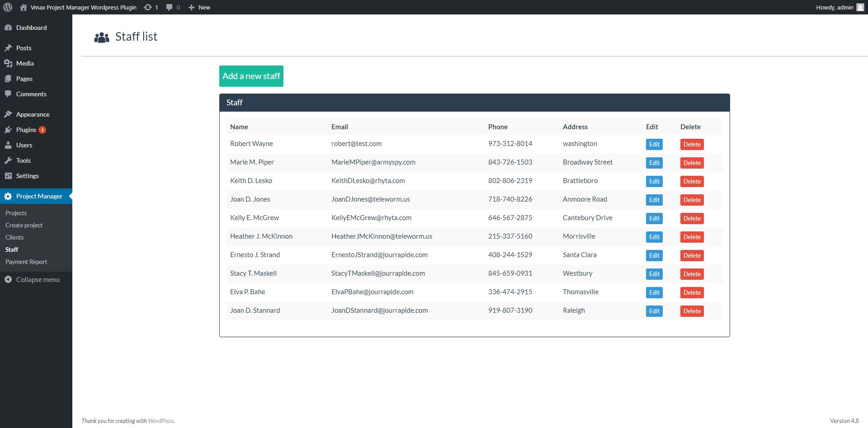
Task: Open Create project submenu item
Action: tap(24, 225)
